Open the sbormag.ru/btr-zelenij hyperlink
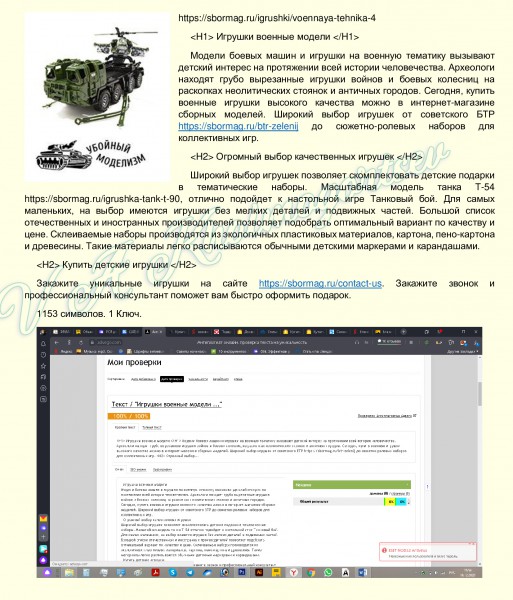 coord(238,126)
